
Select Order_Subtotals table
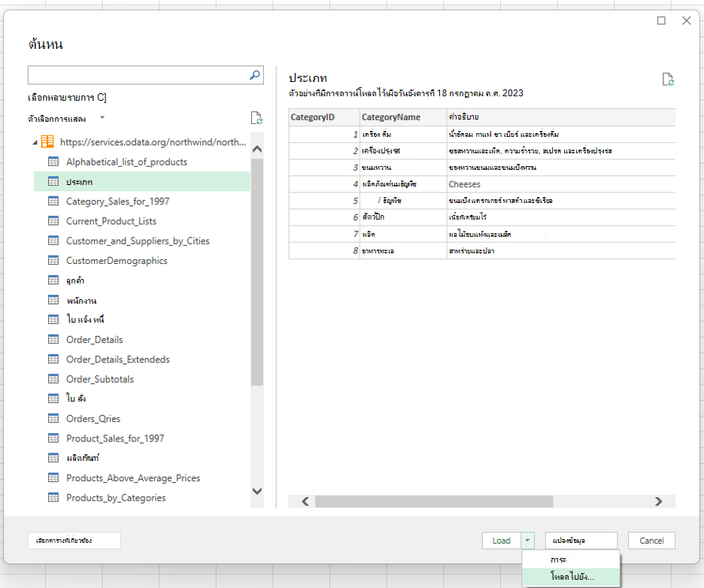(100, 379)
